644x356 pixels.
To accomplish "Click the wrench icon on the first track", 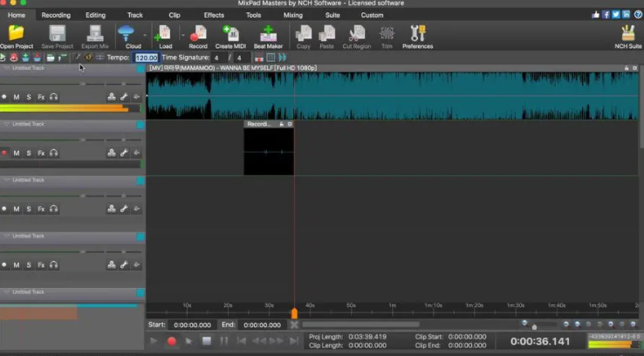I will pyautogui.click(x=124, y=97).
